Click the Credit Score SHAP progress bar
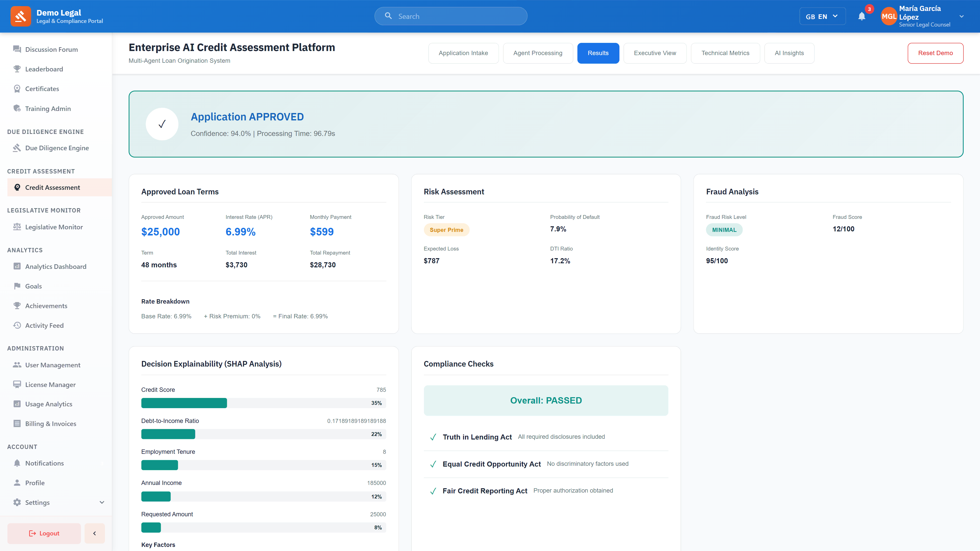980x551 pixels. click(x=263, y=403)
